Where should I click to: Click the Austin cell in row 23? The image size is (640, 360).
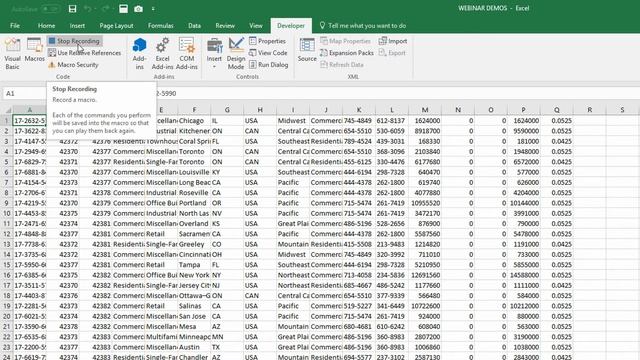(194, 347)
